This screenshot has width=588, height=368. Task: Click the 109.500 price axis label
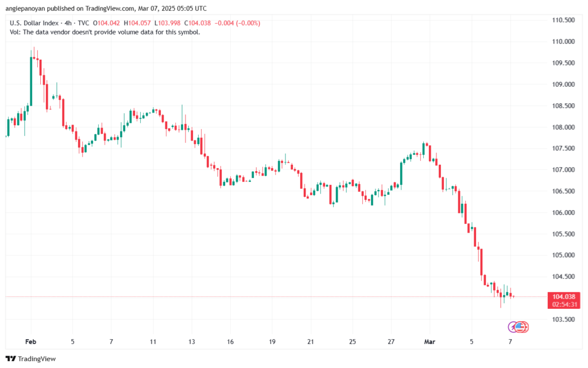tap(563, 63)
